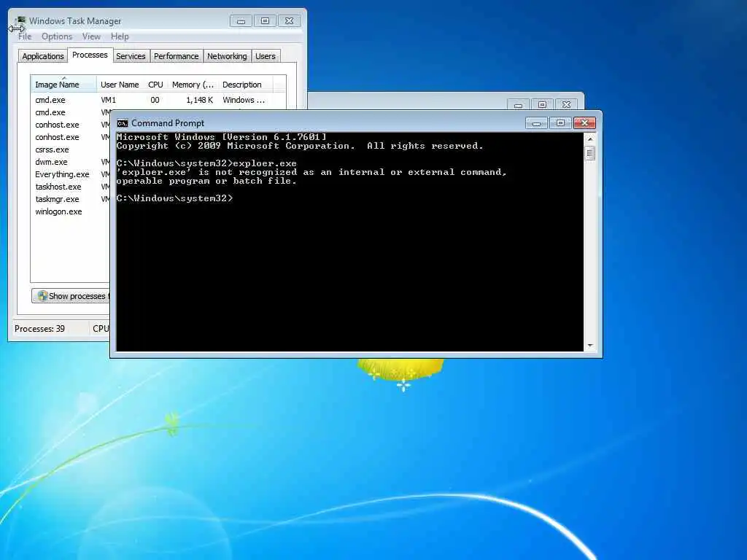This screenshot has width=747, height=560.
Task: Minimize the Windows Task Manager window
Action: (x=241, y=21)
